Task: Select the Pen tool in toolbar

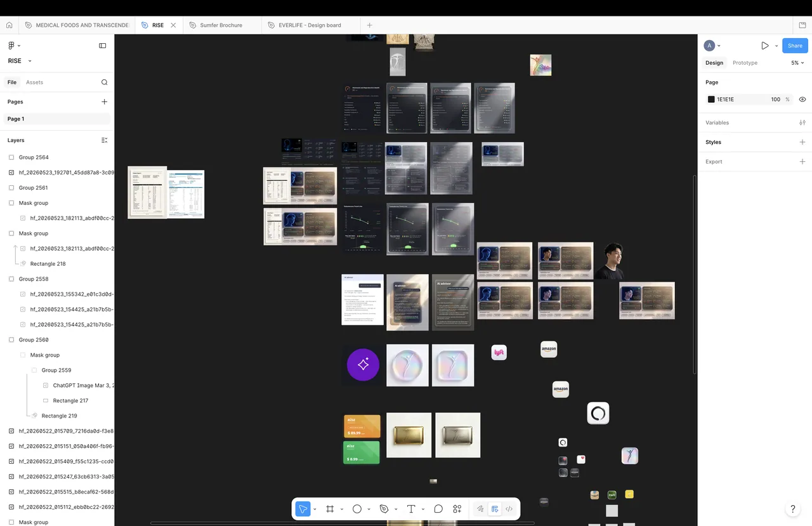Action: pos(384,509)
